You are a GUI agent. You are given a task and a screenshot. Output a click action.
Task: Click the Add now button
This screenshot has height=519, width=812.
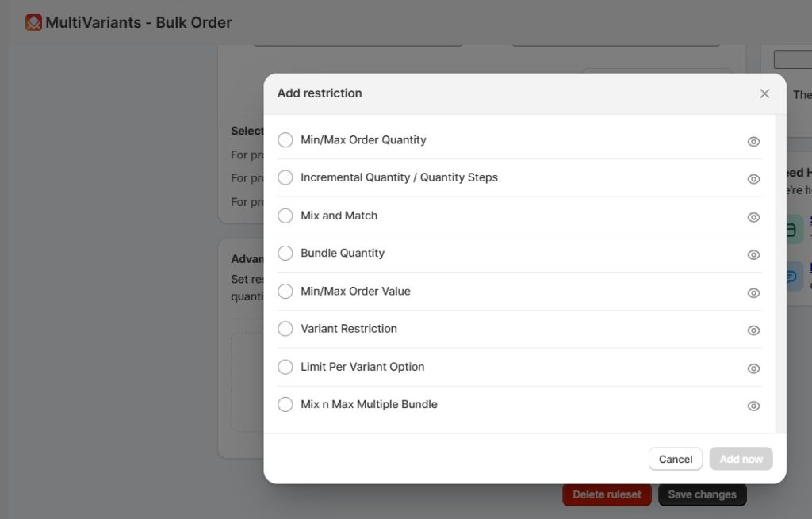(x=741, y=459)
